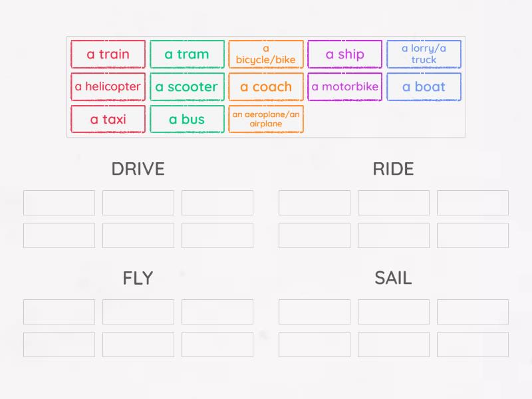This screenshot has width=532, height=399.
Task: Select the 'a helicopter' tile
Action: (x=108, y=86)
